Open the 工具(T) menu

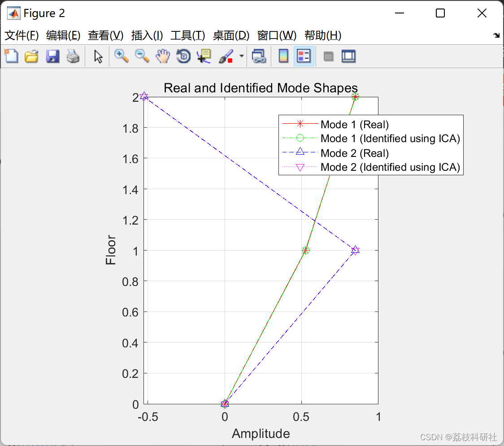[x=188, y=35]
